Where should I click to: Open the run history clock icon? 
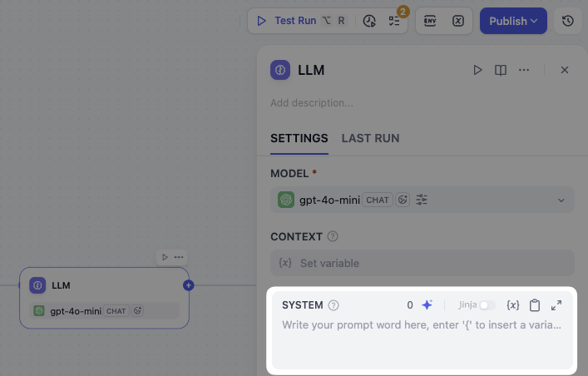369,21
